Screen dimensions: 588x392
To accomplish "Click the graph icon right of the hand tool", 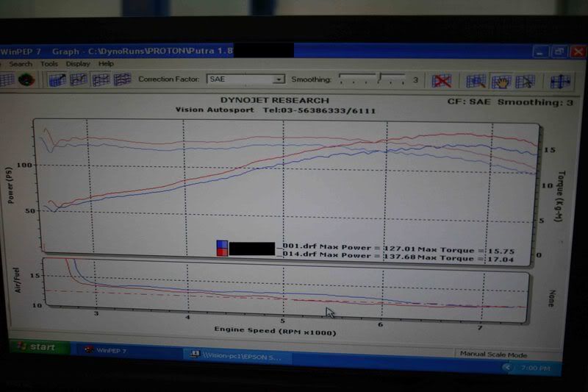I will tap(525, 81).
